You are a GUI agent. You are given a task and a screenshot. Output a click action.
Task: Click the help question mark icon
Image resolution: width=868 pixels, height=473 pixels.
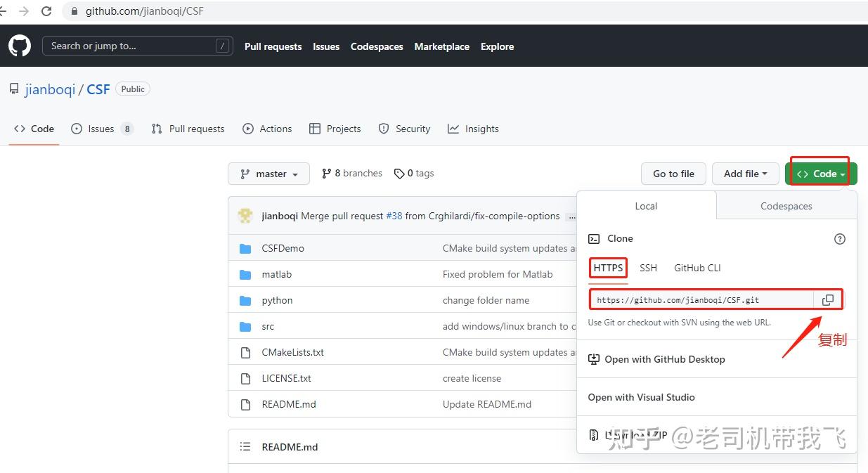(839, 239)
